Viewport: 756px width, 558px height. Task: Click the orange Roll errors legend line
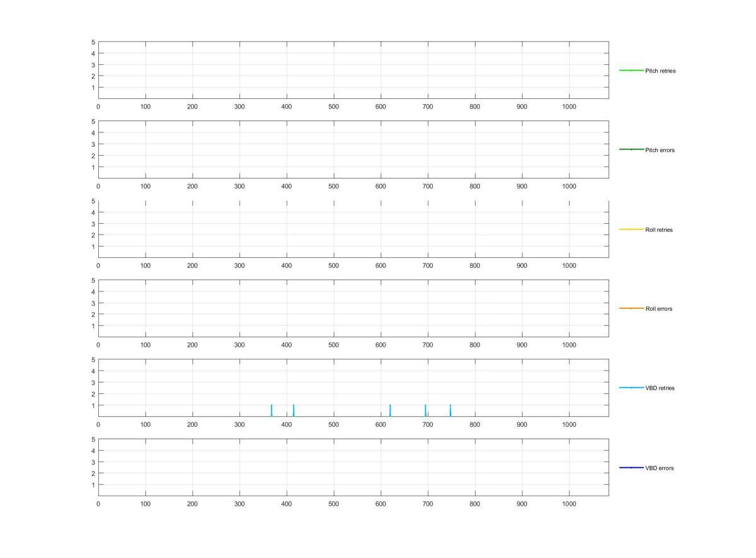pyautogui.click(x=631, y=308)
